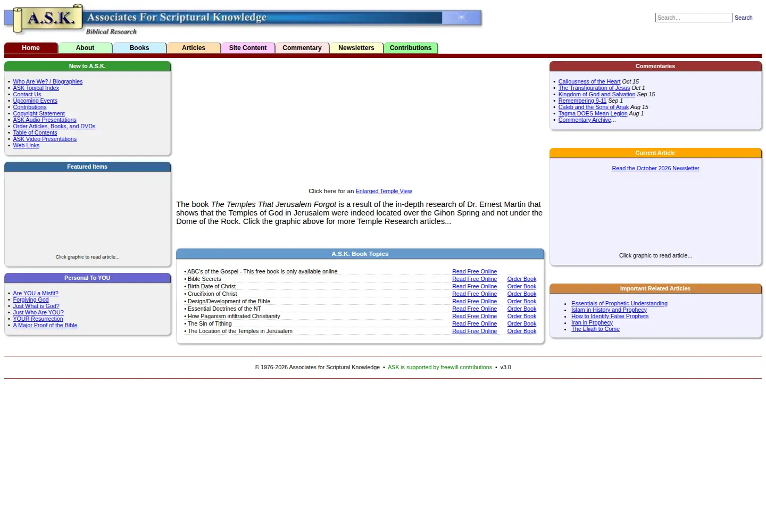Image resolution: width=766 pixels, height=532 pixels.
Task: Open The Transfiguration of Jesus commentary
Action: point(594,88)
